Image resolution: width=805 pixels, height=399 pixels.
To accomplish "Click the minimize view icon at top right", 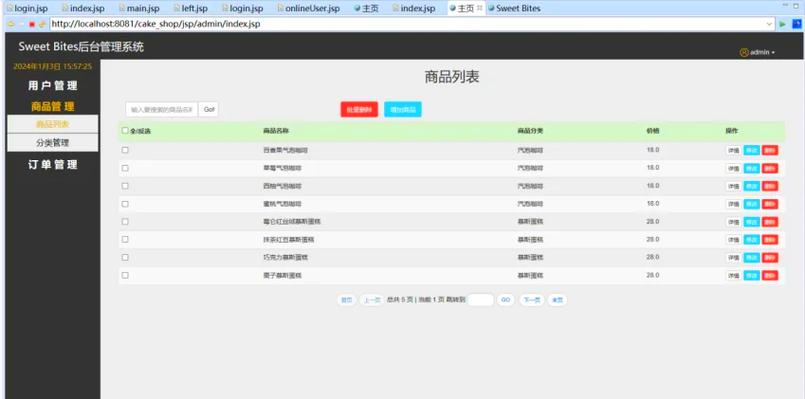I will [x=785, y=5].
